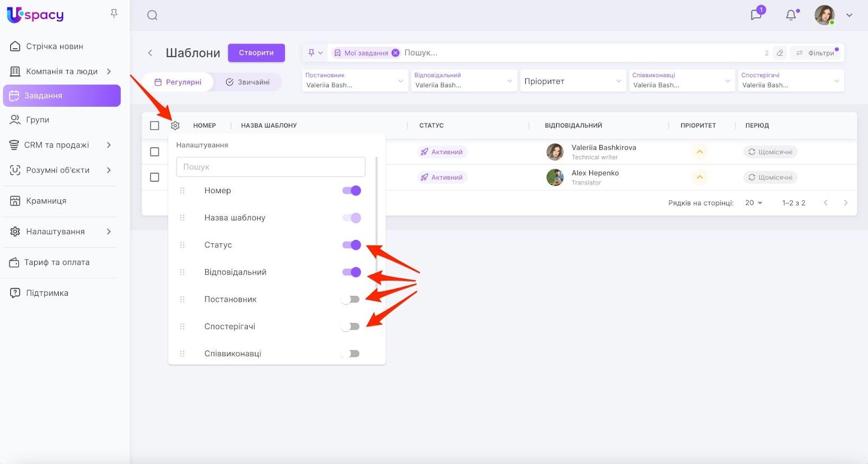The height and width of the screenshot is (464, 868).
Task: Toggle the Номер column switch
Action: pos(352,190)
